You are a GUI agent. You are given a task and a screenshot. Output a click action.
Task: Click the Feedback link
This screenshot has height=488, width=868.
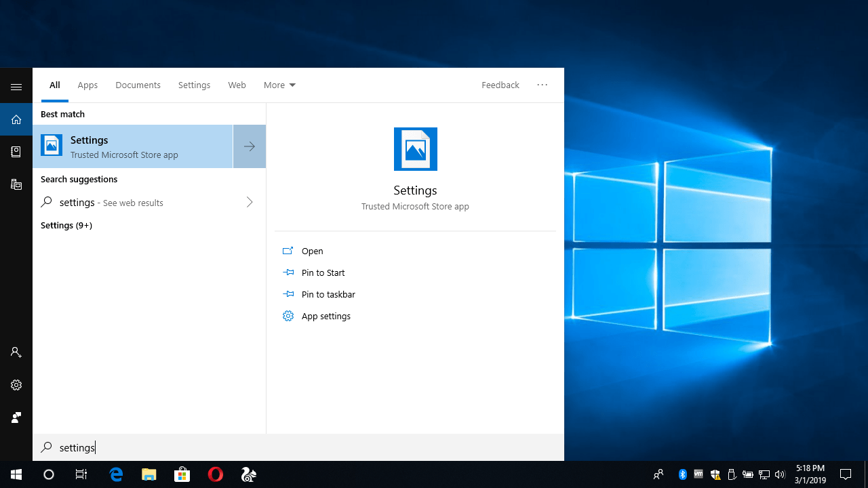(500, 85)
